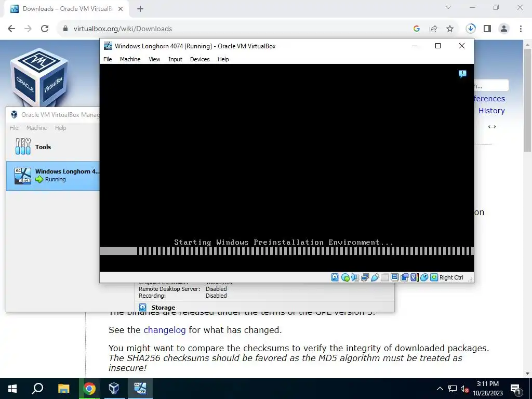Open Windows Start menu
This screenshot has height=399, width=532.
[x=12, y=389]
